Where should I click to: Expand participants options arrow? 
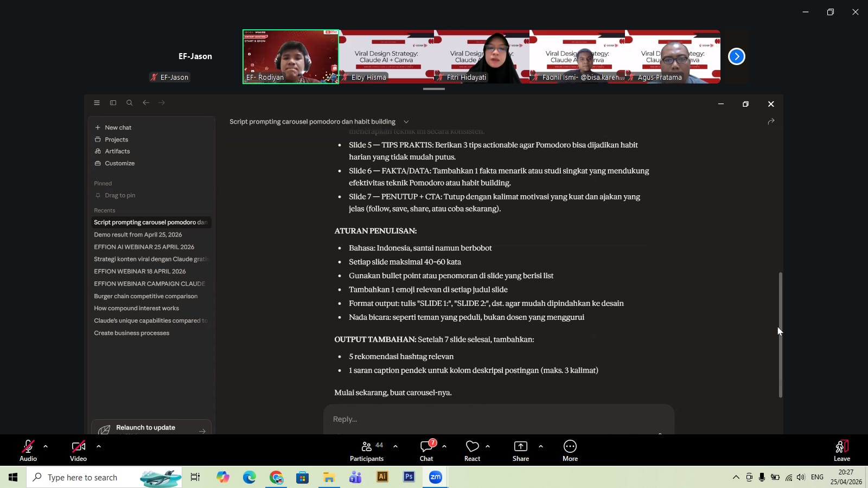pos(395,446)
